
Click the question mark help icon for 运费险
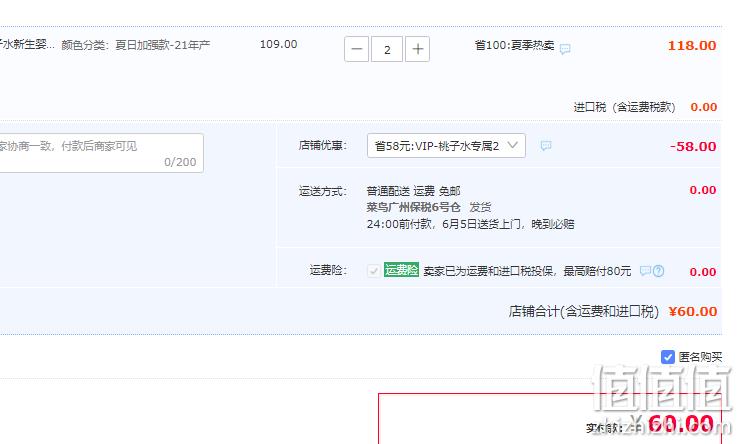pyautogui.click(x=658, y=271)
